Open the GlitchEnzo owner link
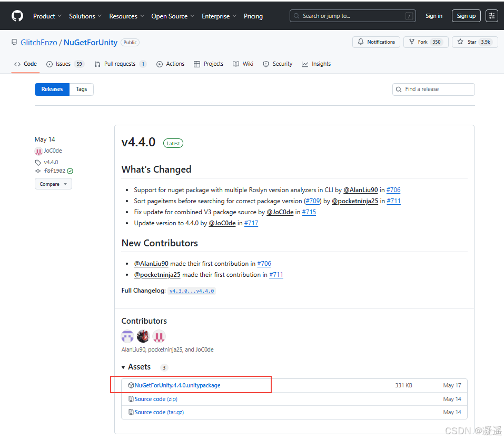 pos(39,43)
